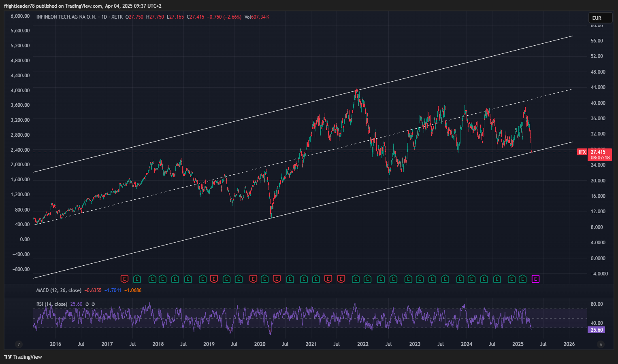The height and width of the screenshot is (364, 618).
Task: Open green earnings marker near August 2017
Action: coord(137,279)
